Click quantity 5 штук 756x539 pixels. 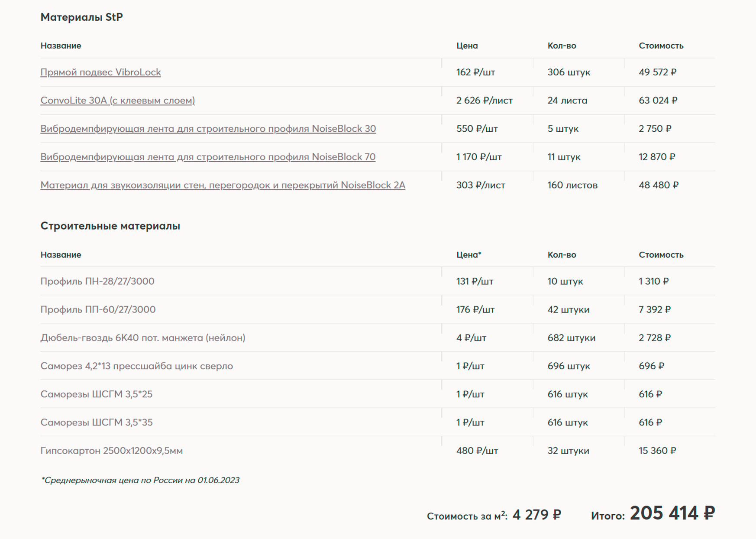pos(563,129)
